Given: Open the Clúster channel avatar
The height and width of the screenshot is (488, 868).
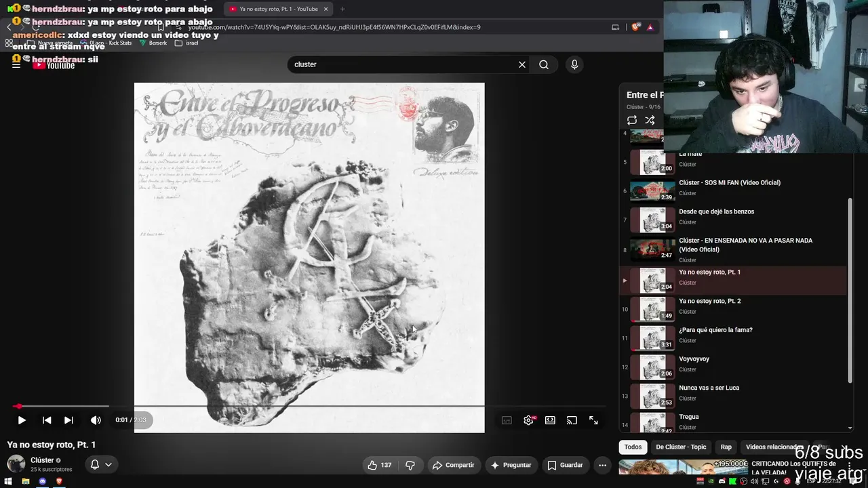Looking at the screenshot, I should point(16,464).
